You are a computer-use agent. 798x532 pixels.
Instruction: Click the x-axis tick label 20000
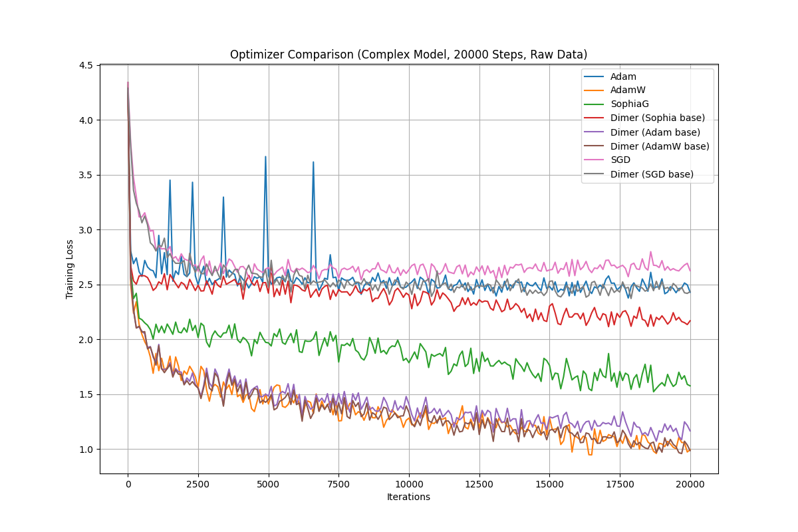click(x=690, y=484)
